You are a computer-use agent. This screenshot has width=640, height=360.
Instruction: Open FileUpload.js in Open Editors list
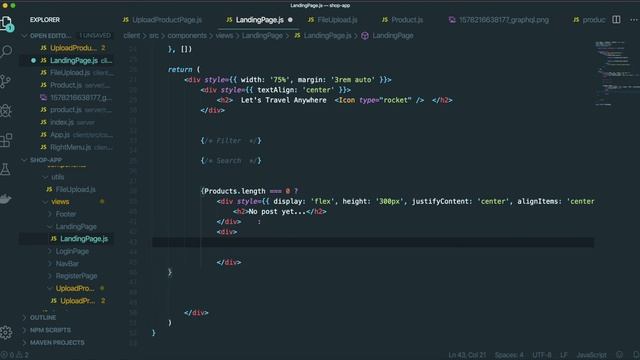[x=70, y=73]
